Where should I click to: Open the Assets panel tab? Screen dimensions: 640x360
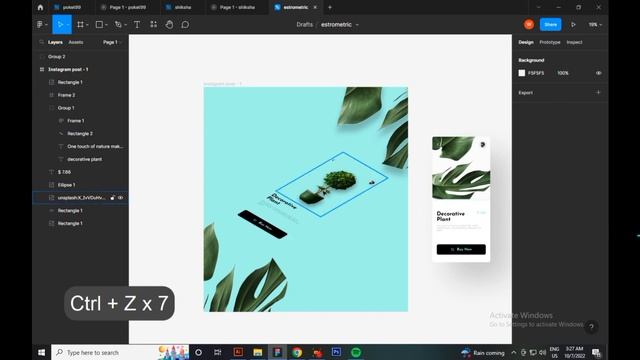coord(76,42)
